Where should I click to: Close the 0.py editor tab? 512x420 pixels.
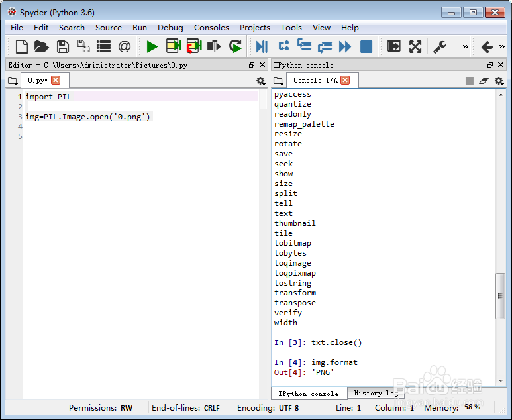(x=56, y=80)
